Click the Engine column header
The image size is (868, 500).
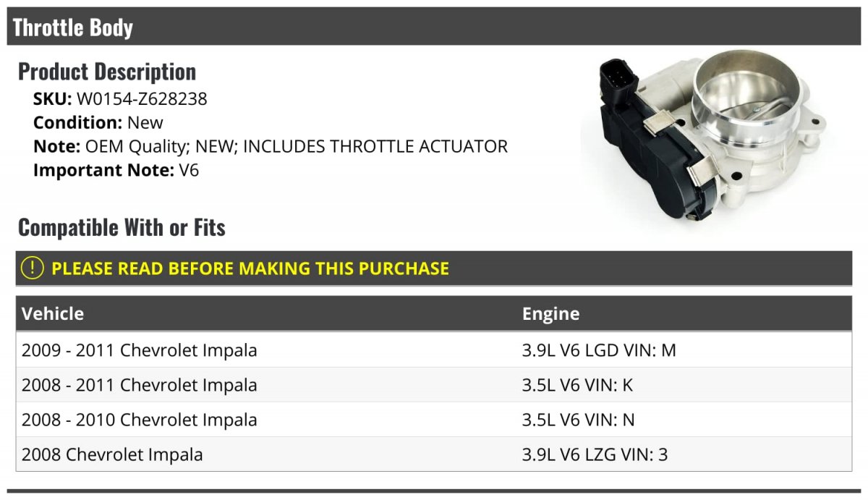pos(550,314)
